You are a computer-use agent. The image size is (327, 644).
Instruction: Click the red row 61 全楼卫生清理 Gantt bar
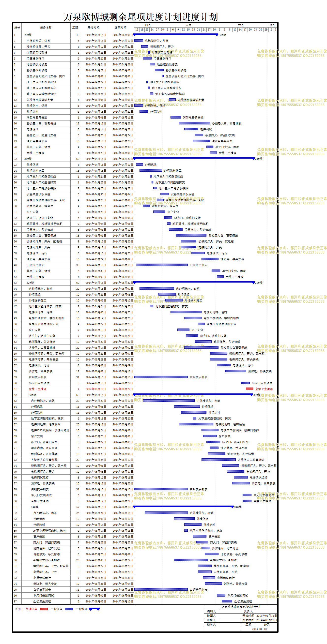pyautogui.click(x=249, y=389)
